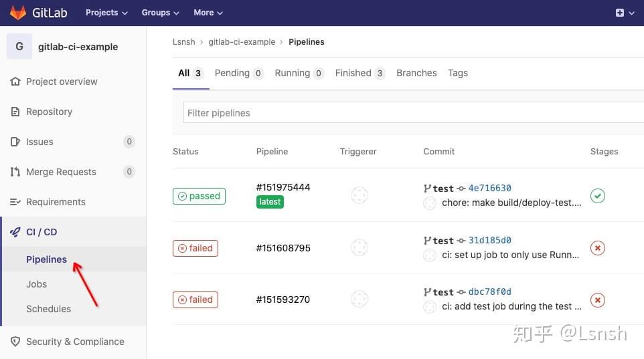Click the Lsnsh breadcrumb link
Screen dimensions: 644x359
coord(183,42)
